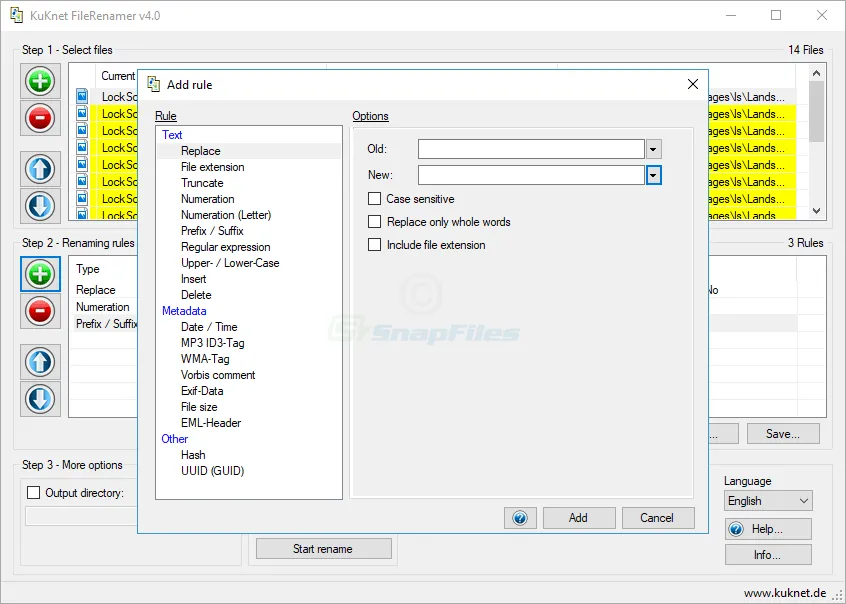Select the Date / Time metadata rule
Image resolution: width=846 pixels, height=604 pixels.
pyautogui.click(x=209, y=327)
